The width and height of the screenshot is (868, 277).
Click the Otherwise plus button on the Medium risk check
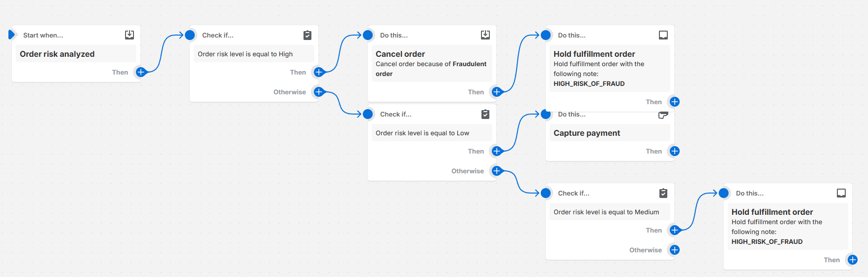point(675,250)
